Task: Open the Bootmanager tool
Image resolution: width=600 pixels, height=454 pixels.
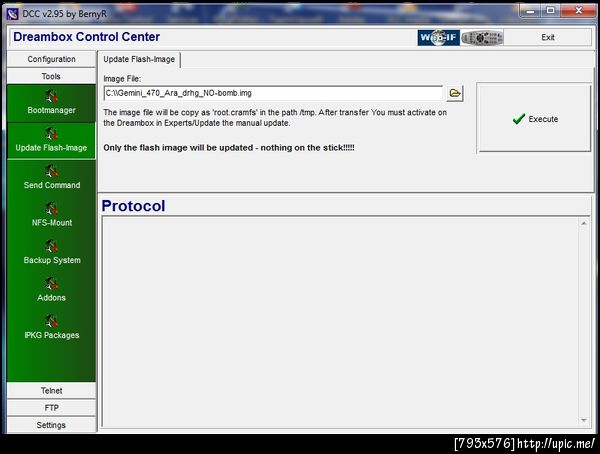Action: [x=51, y=103]
